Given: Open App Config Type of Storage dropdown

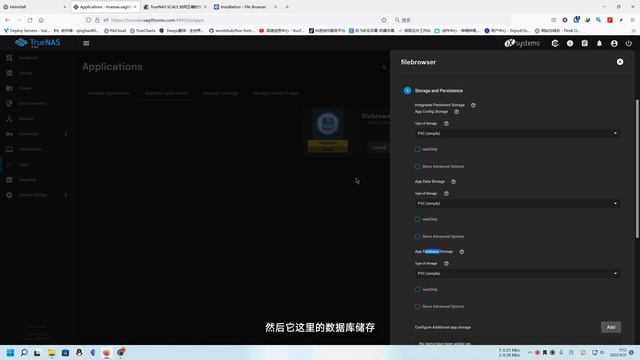Looking at the screenshot, I should coord(517,133).
